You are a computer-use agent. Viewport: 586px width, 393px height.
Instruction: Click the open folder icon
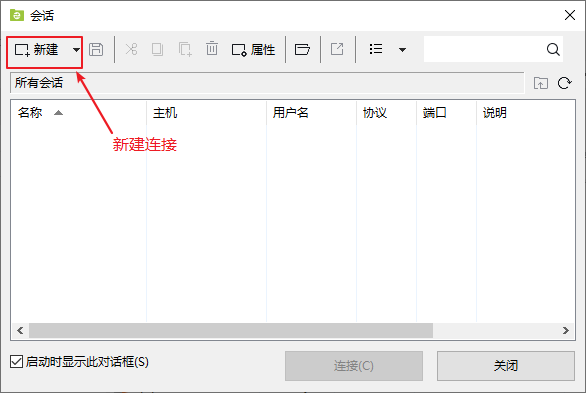pyautogui.click(x=302, y=49)
